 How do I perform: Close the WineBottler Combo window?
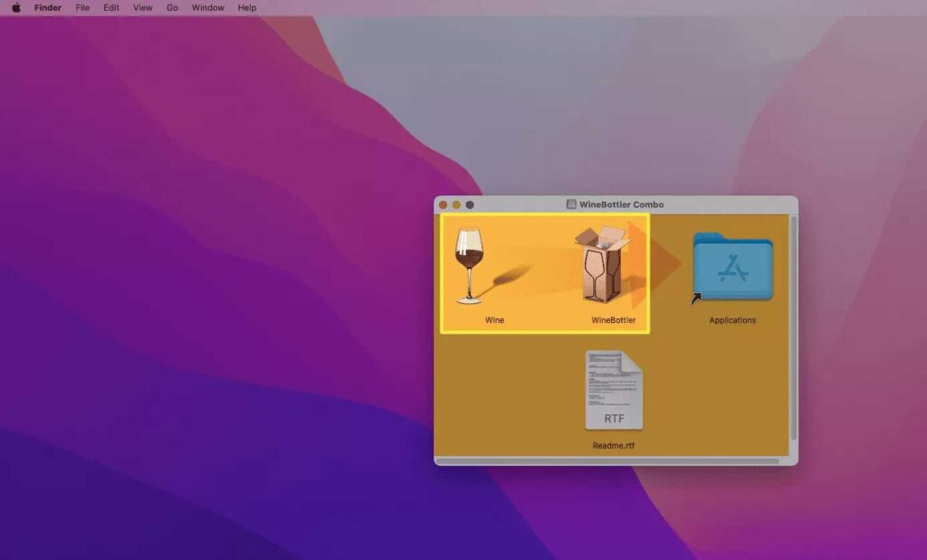click(x=444, y=205)
